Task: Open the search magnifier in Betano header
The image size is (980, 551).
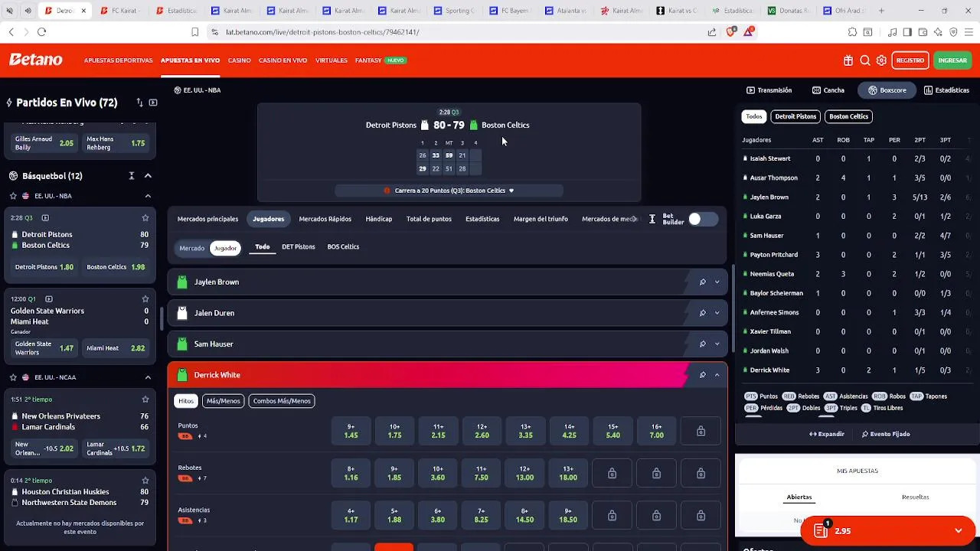Action: pos(865,60)
